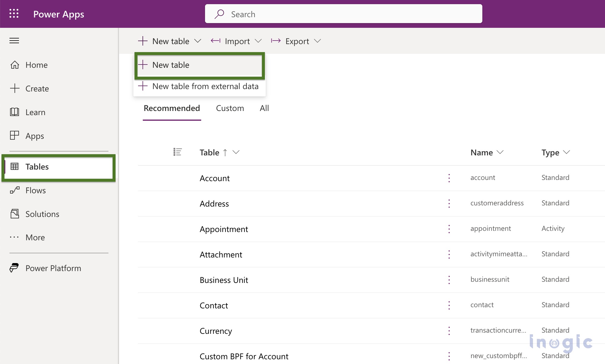The height and width of the screenshot is (364, 605).
Task: Open the app launcher waffle icon
Action: click(x=14, y=14)
